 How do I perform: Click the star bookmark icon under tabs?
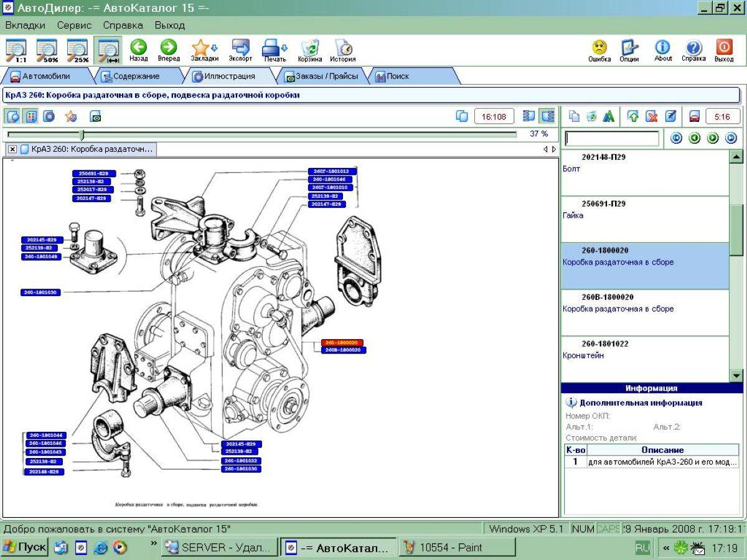pyautogui.click(x=71, y=116)
